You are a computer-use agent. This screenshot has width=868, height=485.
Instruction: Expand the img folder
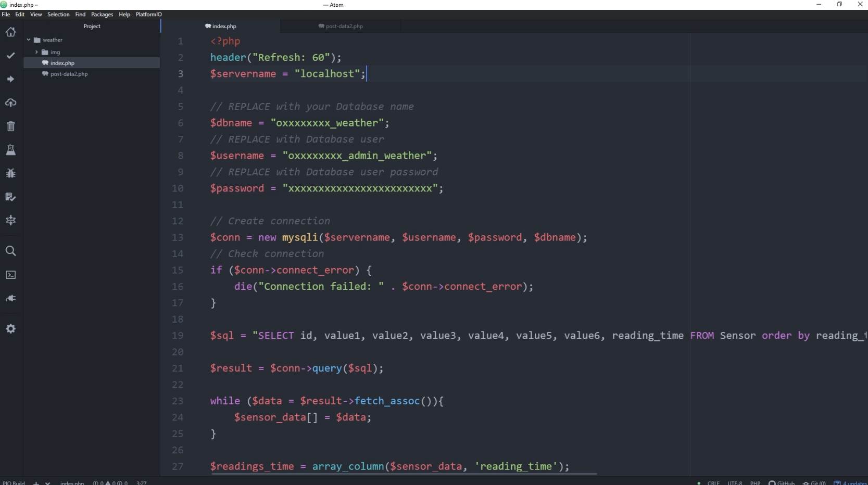(36, 52)
